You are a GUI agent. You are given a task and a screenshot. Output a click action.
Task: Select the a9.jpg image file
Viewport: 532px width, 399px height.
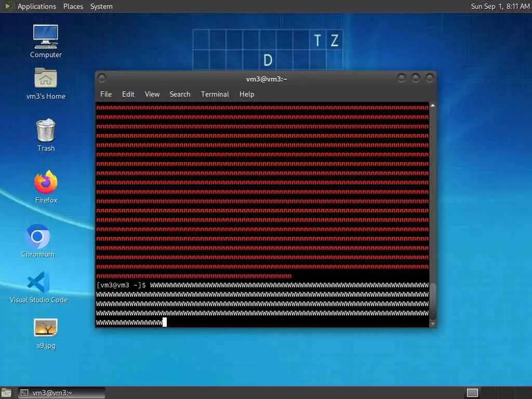pos(46,334)
